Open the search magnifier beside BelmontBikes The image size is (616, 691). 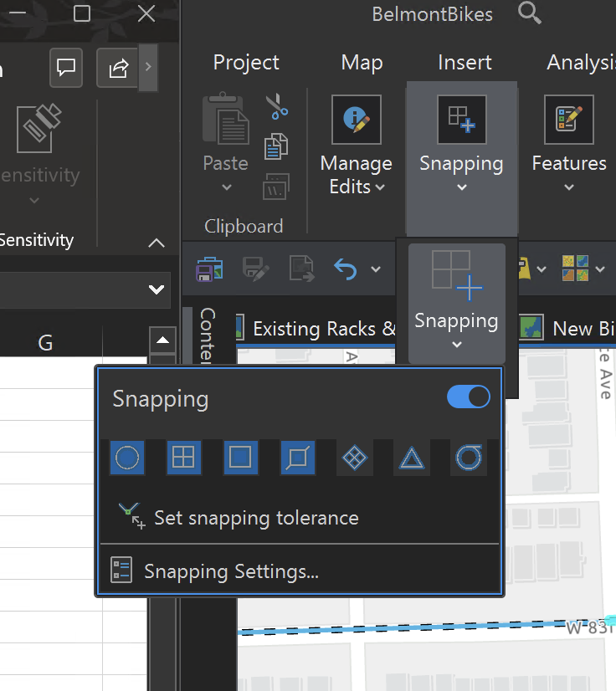(x=530, y=14)
